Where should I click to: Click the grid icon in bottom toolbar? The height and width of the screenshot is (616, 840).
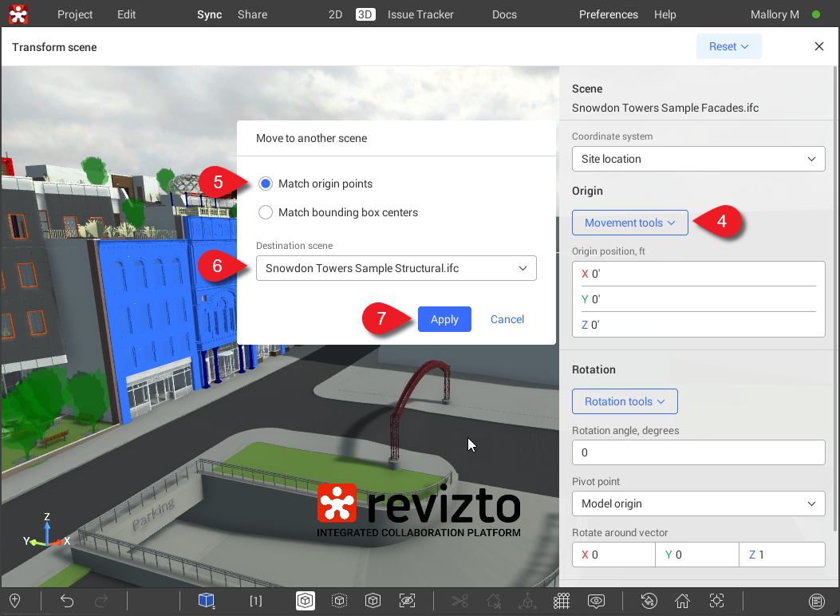562,601
